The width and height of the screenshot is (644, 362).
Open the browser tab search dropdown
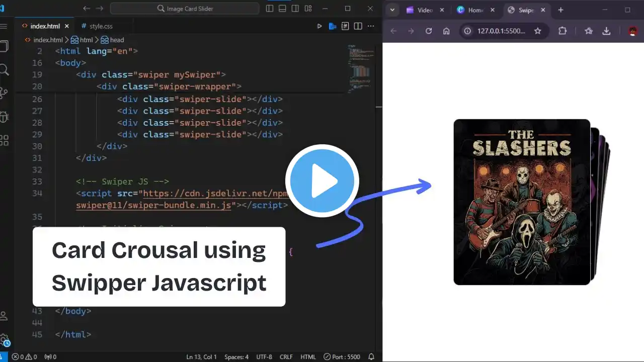[392, 10]
